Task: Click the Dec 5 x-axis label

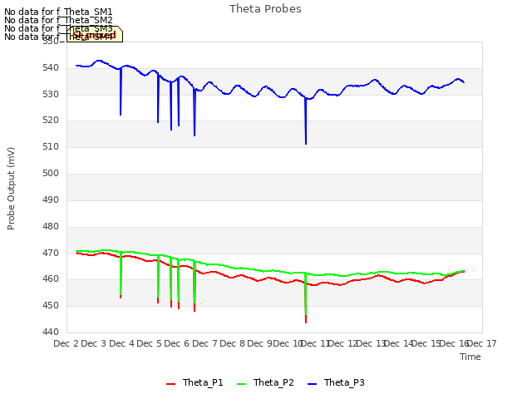Action: coord(149,343)
